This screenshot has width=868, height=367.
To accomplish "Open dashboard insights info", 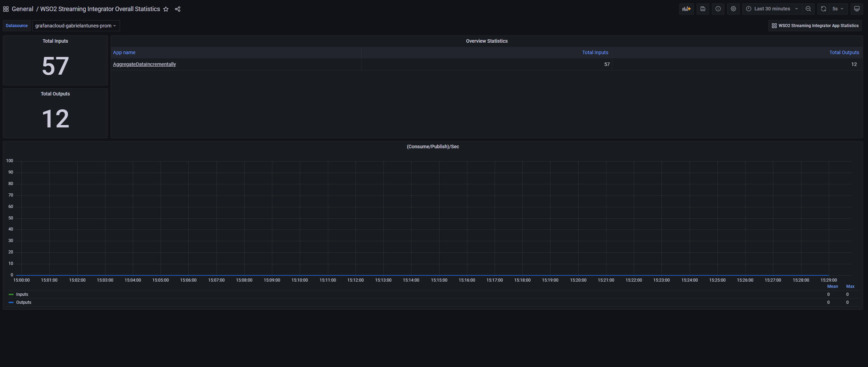I will click(x=718, y=9).
